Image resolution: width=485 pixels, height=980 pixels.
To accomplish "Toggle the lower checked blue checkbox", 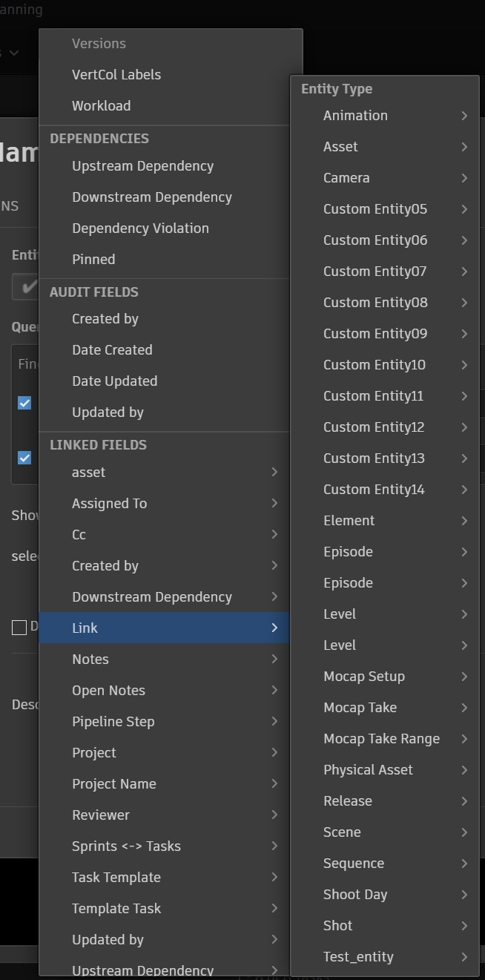I will pyautogui.click(x=24, y=458).
